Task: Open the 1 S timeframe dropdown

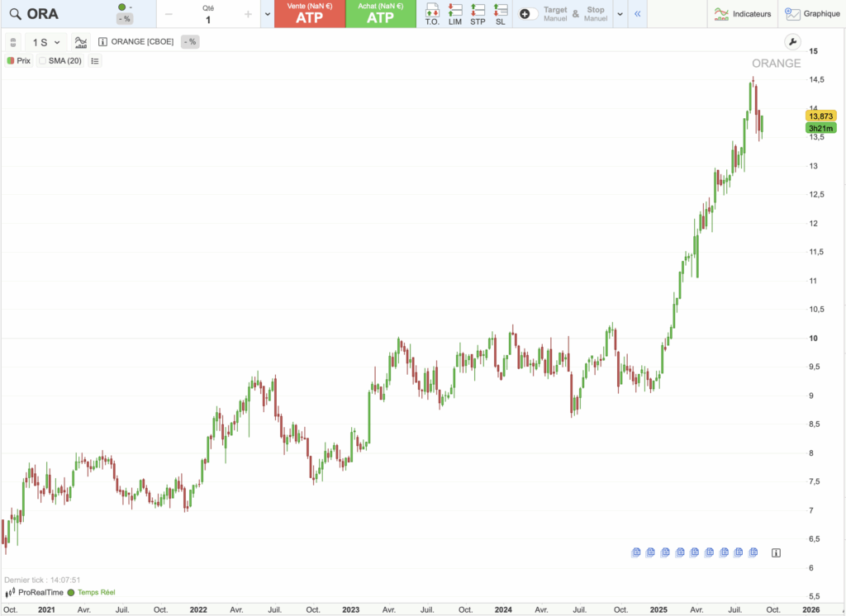Action: coord(45,41)
